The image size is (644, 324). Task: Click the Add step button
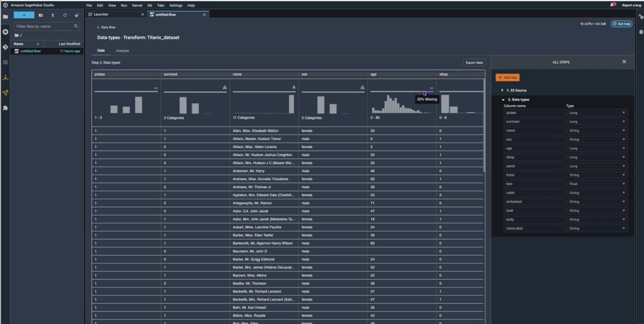point(507,78)
